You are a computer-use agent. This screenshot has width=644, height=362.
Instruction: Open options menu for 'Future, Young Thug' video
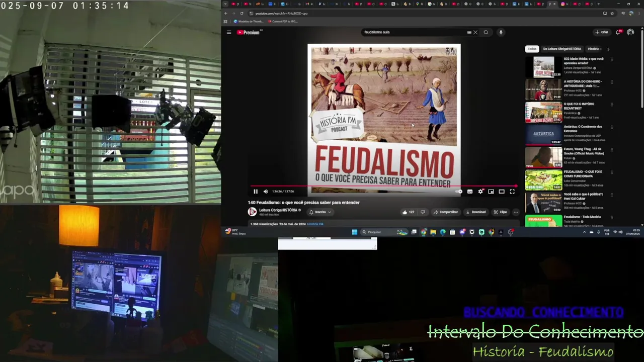612,150
